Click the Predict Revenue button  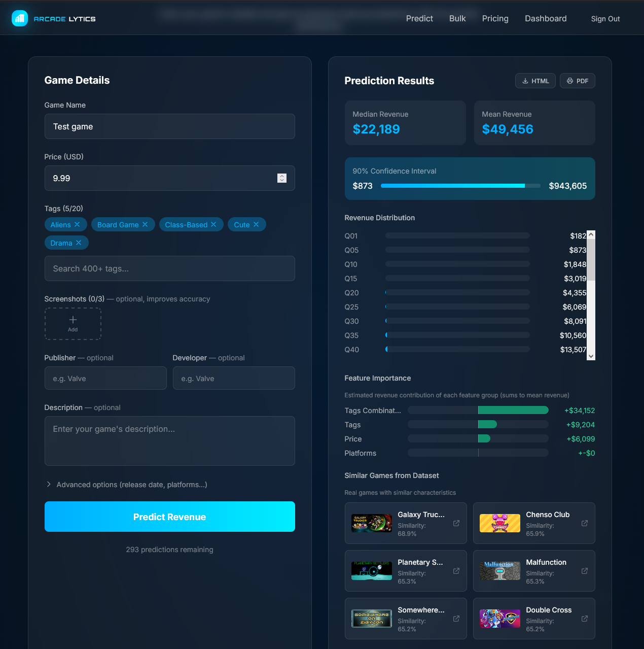tap(170, 517)
